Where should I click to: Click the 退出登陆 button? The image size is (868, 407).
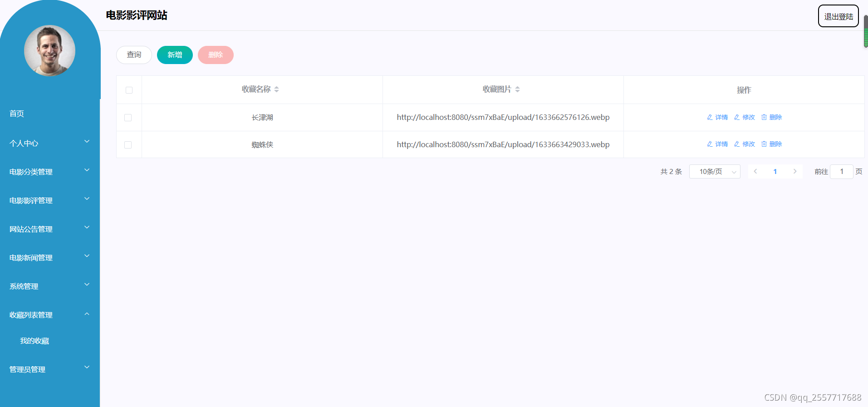click(x=839, y=16)
